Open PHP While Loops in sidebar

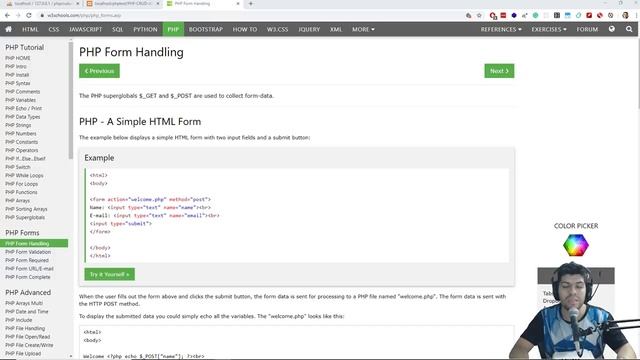(24, 176)
